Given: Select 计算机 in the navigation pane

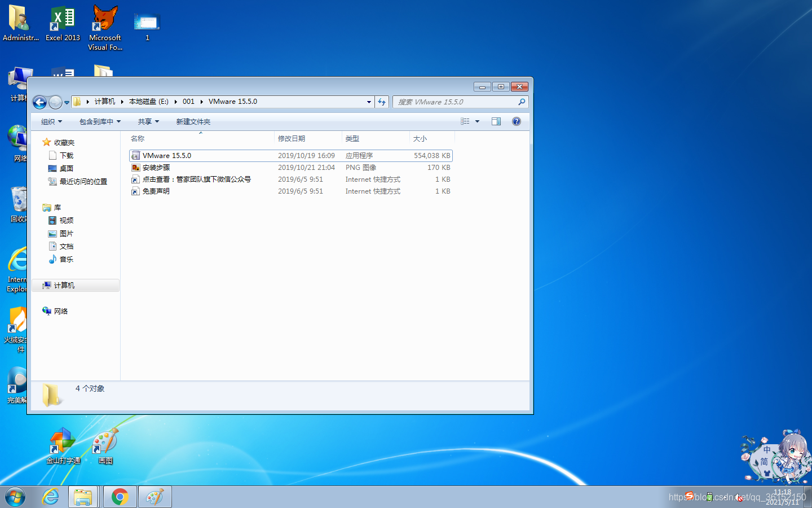Looking at the screenshot, I should pos(76,286).
